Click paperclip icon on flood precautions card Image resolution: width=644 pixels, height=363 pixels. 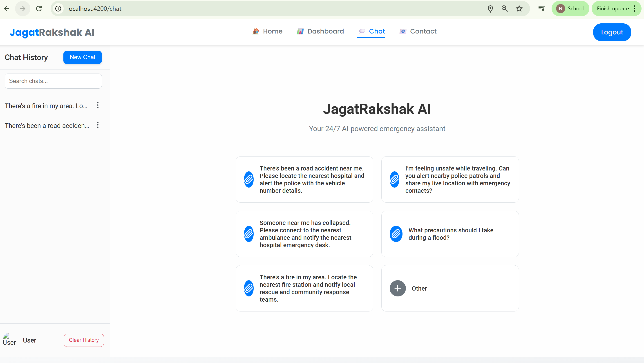point(396,234)
